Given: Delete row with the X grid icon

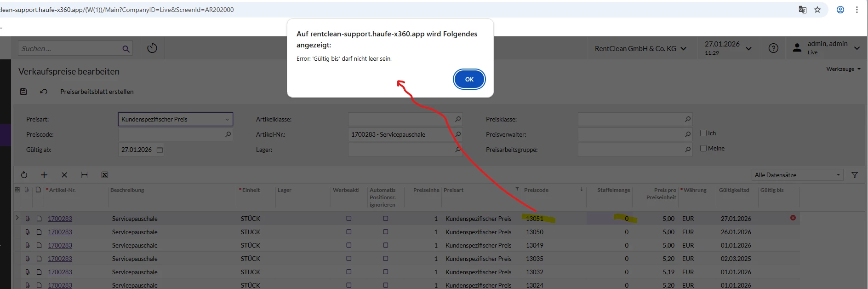Looking at the screenshot, I should (64, 175).
